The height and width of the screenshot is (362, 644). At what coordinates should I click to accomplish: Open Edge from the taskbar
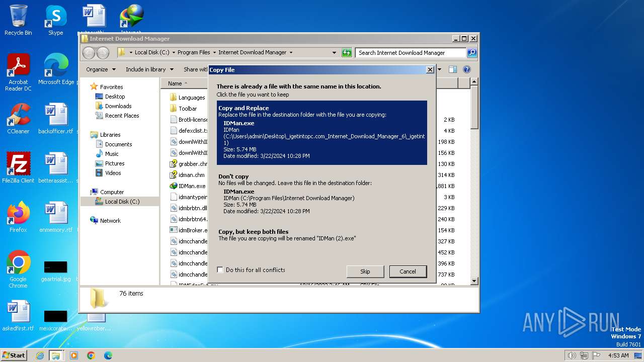tap(108, 355)
